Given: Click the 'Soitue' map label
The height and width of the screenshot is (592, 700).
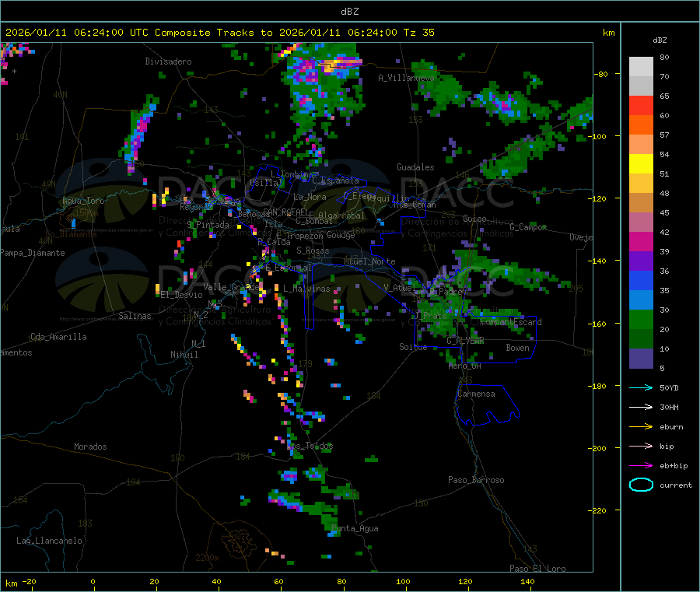Looking at the screenshot, I should tap(413, 347).
